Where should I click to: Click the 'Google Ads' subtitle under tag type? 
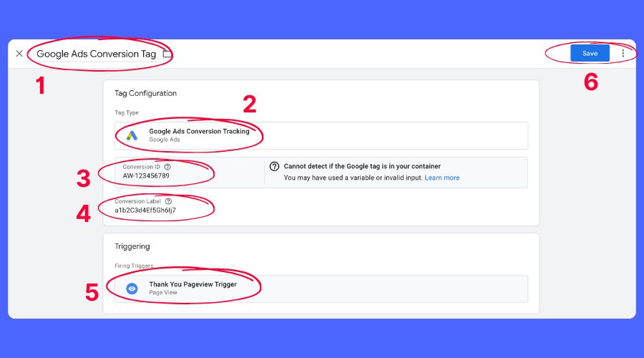pos(165,140)
